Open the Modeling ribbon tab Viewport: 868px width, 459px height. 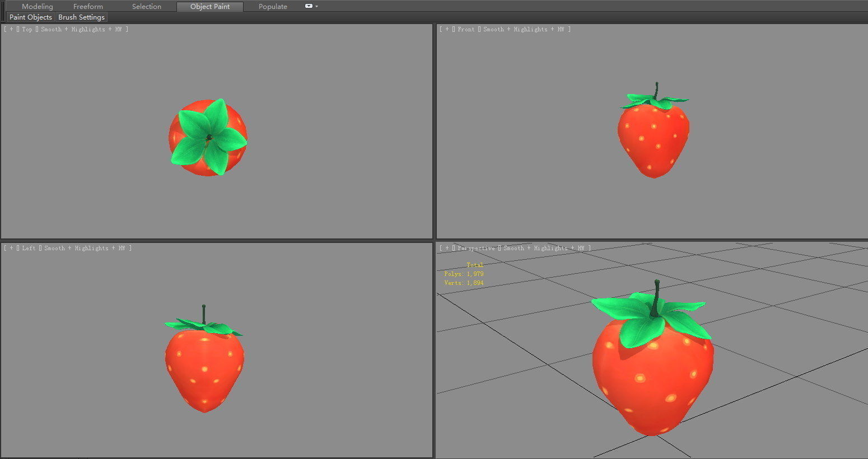37,7
